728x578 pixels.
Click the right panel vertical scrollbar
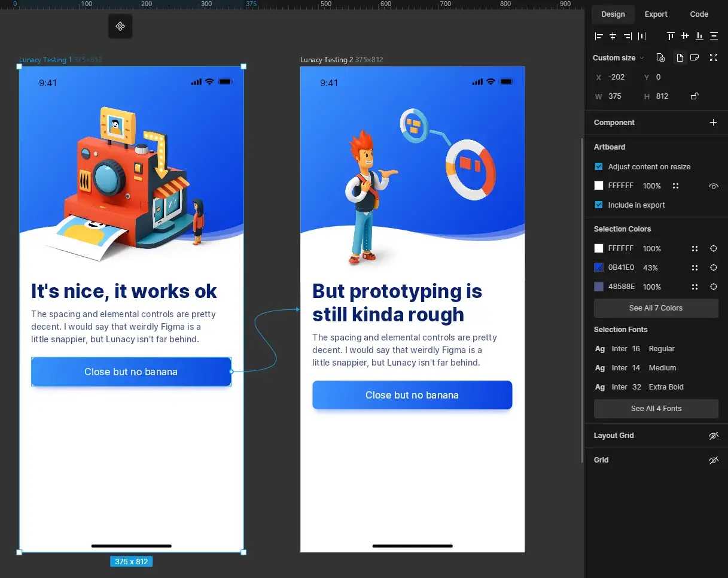(582, 301)
